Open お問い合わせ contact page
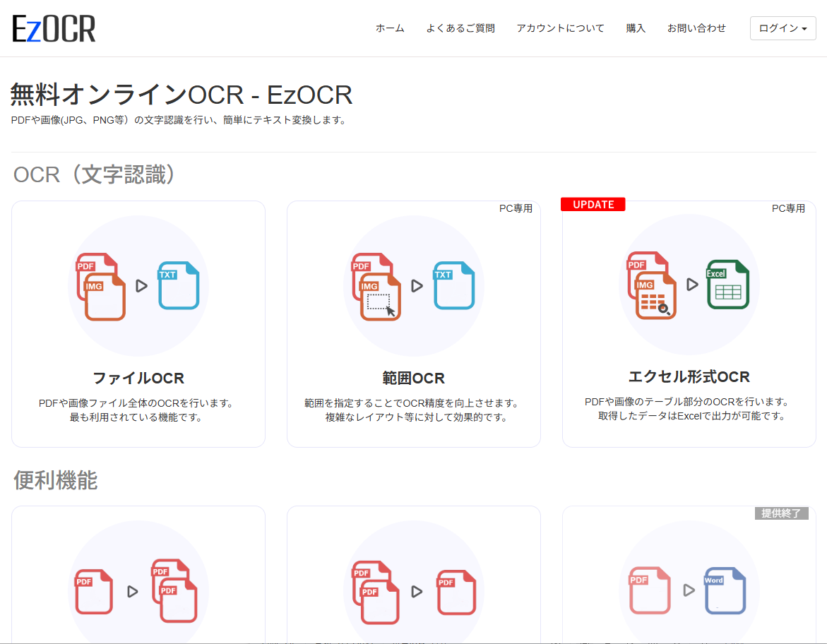The width and height of the screenshot is (827, 644). coord(696,28)
